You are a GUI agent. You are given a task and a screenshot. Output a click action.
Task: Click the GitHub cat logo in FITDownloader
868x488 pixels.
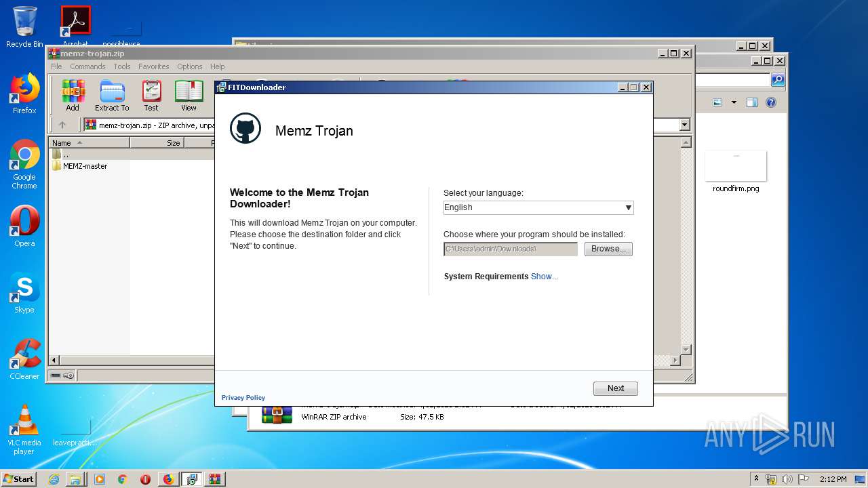tap(245, 128)
